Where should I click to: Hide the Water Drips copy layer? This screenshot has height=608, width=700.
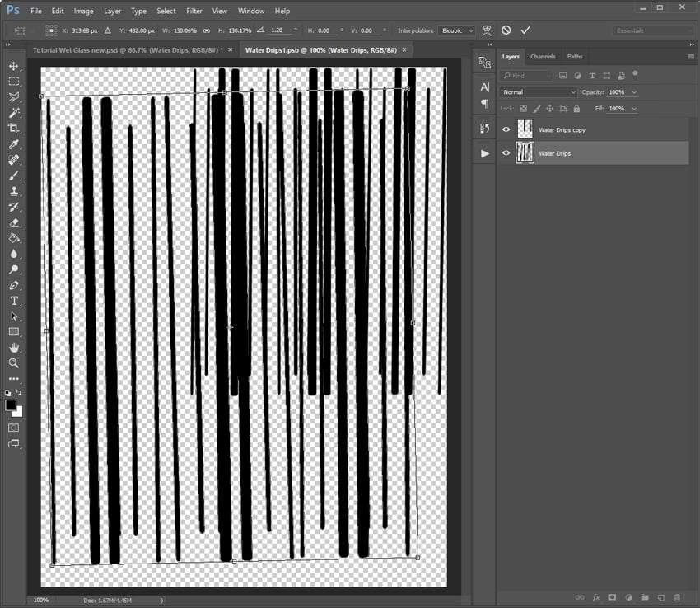coord(506,129)
